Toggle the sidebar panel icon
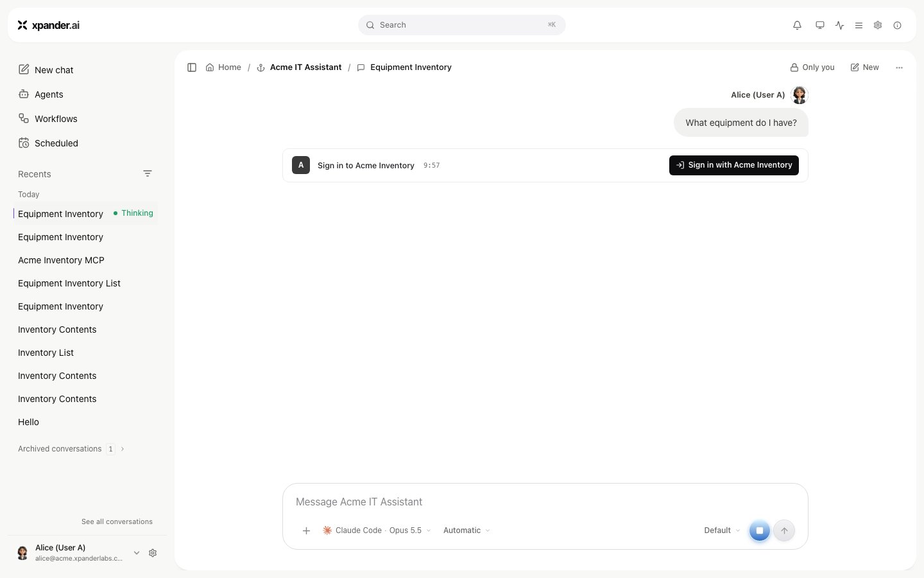Image resolution: width=924 pixels, height=578 pixels. pos(192,67)
